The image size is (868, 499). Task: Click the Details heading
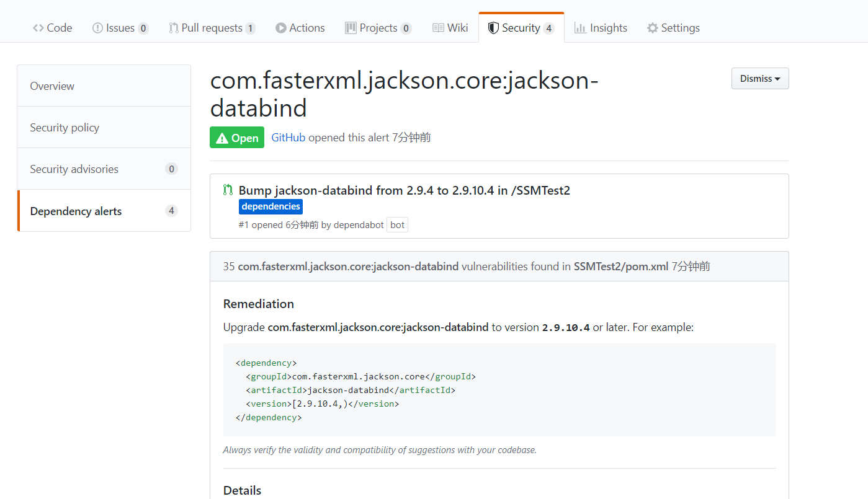pos(242,490)
